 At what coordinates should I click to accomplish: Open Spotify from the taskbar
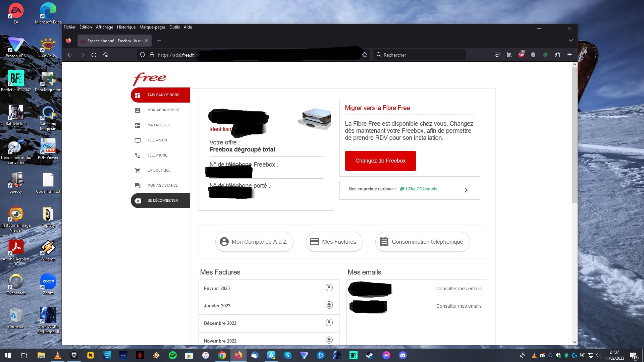tap(173, 355)
